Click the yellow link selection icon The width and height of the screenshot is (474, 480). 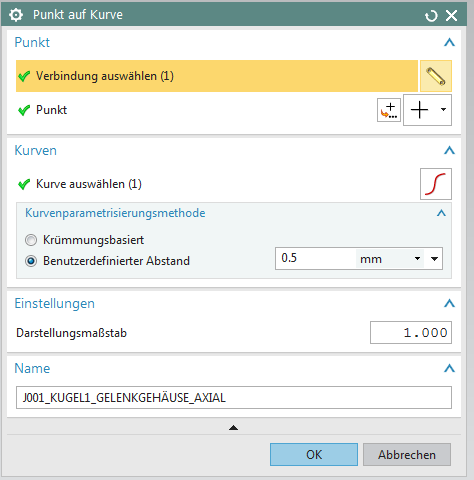pyautogui.click(x=436, y=76)
